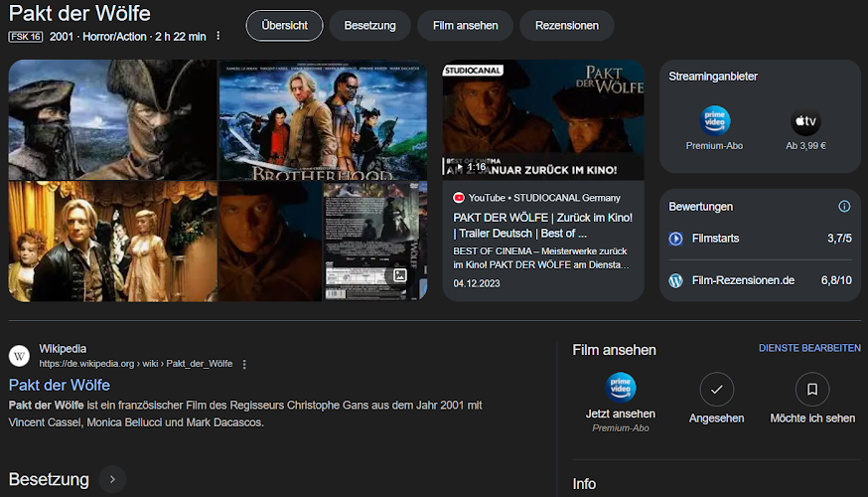Screen dimensions: 868x497
Task: Switch to the Besetzung tab
Action: (x=369, y=26)
